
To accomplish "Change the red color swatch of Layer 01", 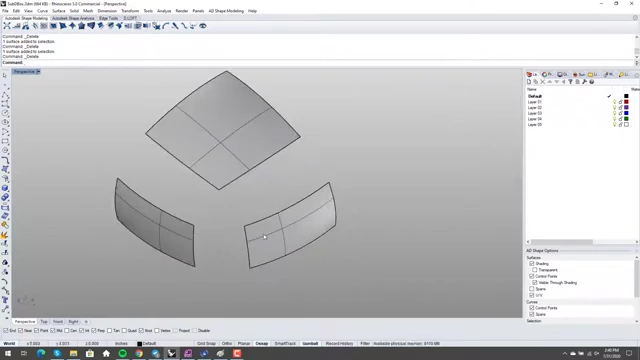I will (x=627, y=102).
